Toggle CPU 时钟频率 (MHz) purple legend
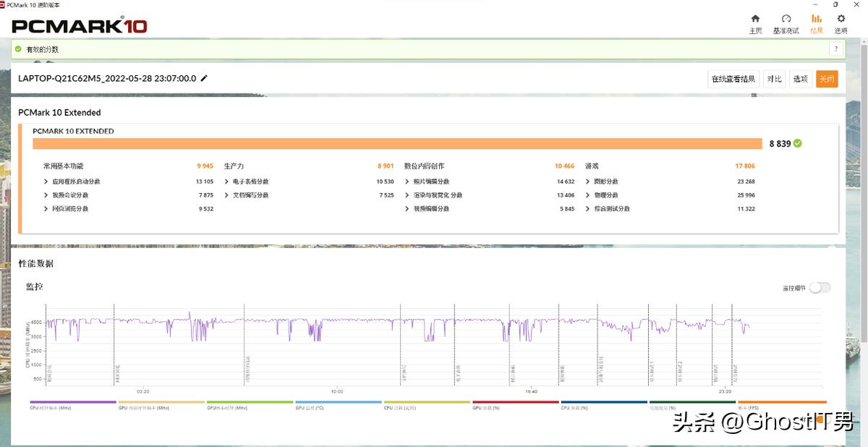This screenshot has height=447, width=868. click(72, 402)
